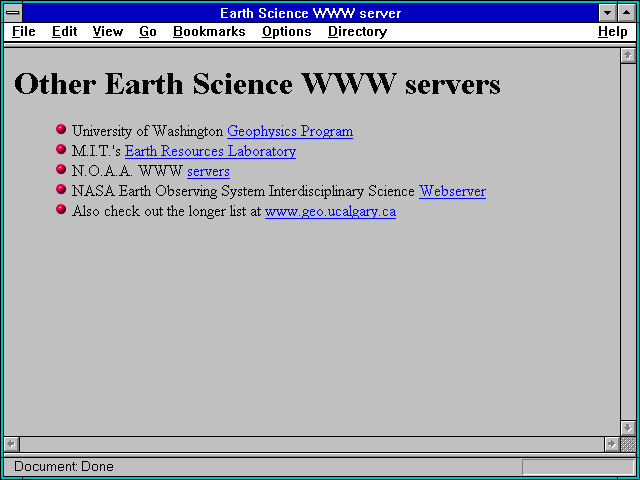Go to www.geo.ucalgary.ca link
The height and width of the screenshot is (480, 640).
330,211
